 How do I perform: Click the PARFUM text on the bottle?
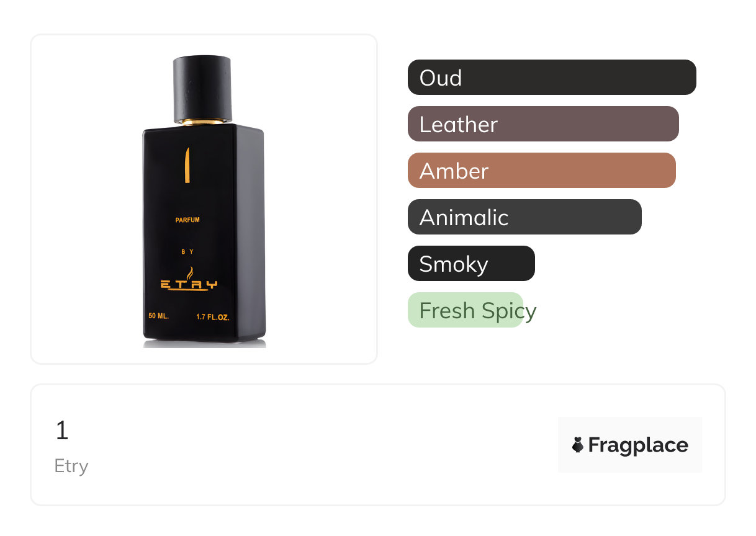(x=187, y=220)
